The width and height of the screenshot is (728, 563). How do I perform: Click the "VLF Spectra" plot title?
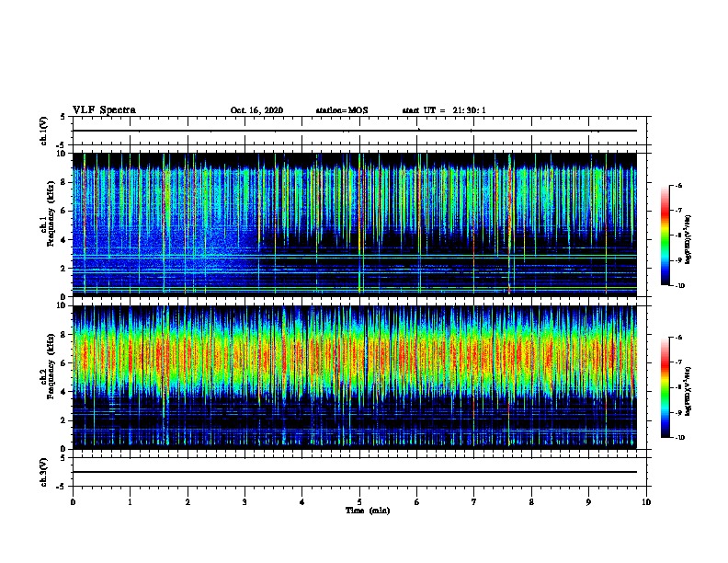point(104,110)
